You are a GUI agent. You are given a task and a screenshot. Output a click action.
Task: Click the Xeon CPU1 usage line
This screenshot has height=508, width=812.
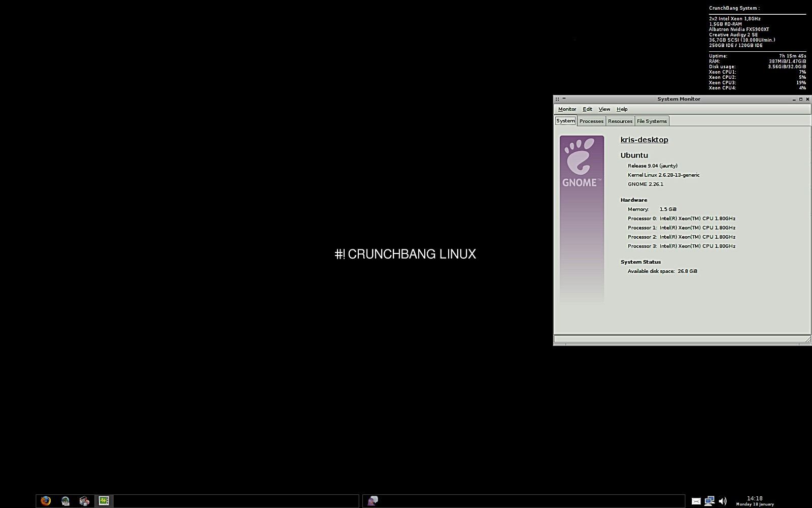coord(757,72)
